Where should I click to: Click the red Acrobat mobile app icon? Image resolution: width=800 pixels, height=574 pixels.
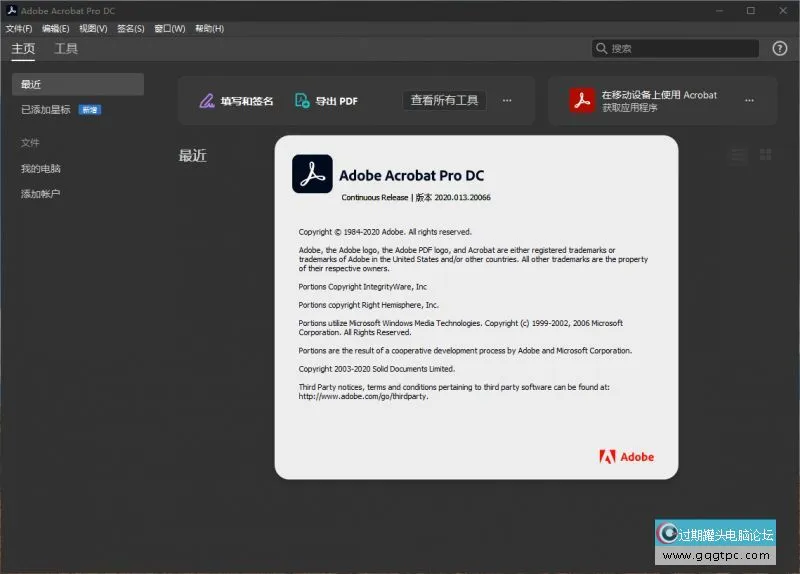click(582, 100)
